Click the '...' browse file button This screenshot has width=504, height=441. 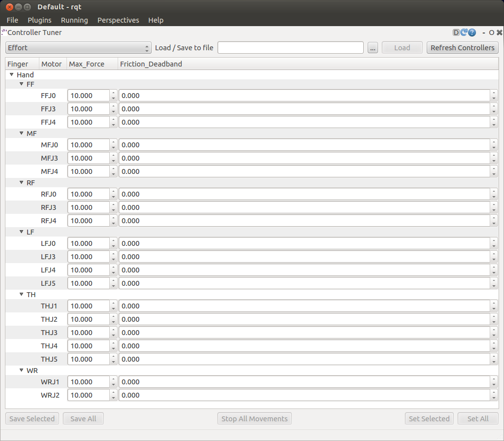[373, 48]
